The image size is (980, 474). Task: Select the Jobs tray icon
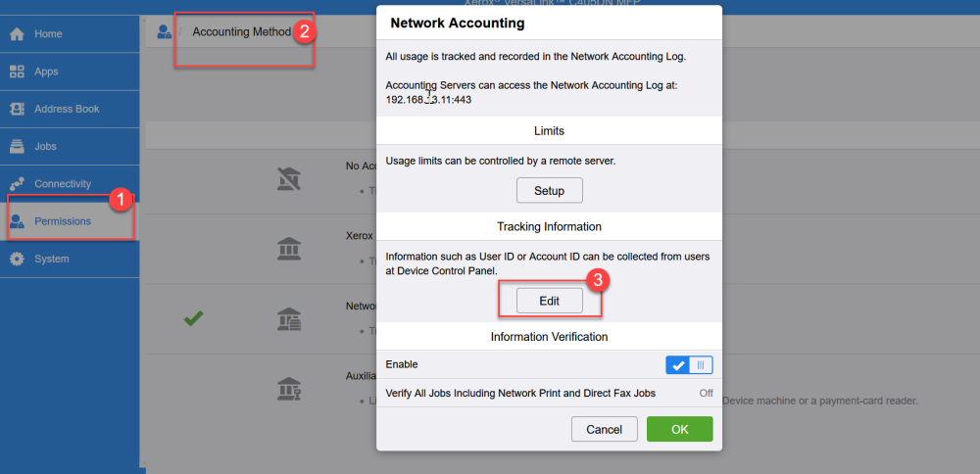[17, 147]
